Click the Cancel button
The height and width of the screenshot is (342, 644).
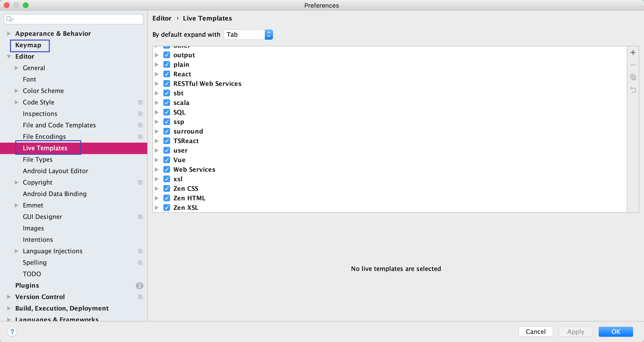[x=535, y=332]
